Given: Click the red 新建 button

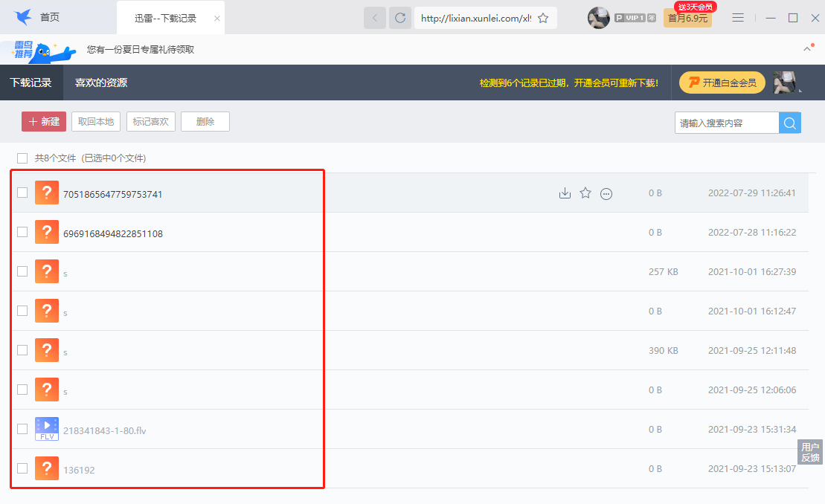Looking at the screenshot, I should click(x=44, y=121).
